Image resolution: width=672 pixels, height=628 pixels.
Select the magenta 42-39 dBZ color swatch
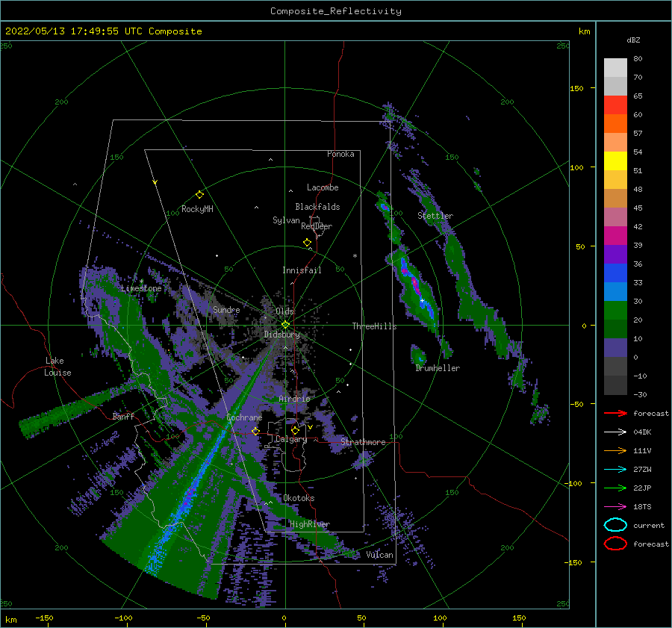pos(615,236)
